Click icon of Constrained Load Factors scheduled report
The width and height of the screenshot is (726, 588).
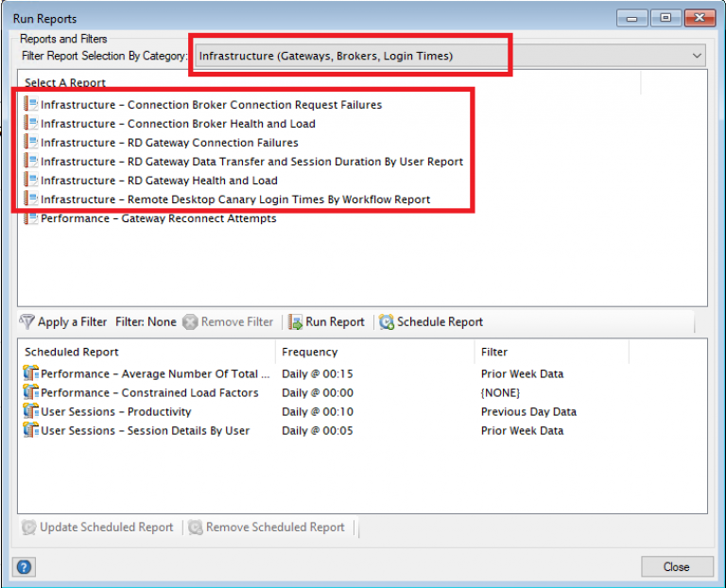point(31,391)
